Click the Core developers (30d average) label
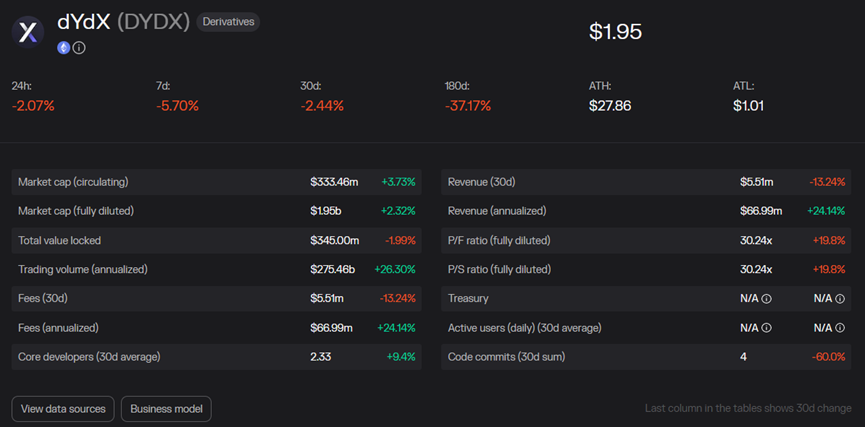 click(89, 356)
